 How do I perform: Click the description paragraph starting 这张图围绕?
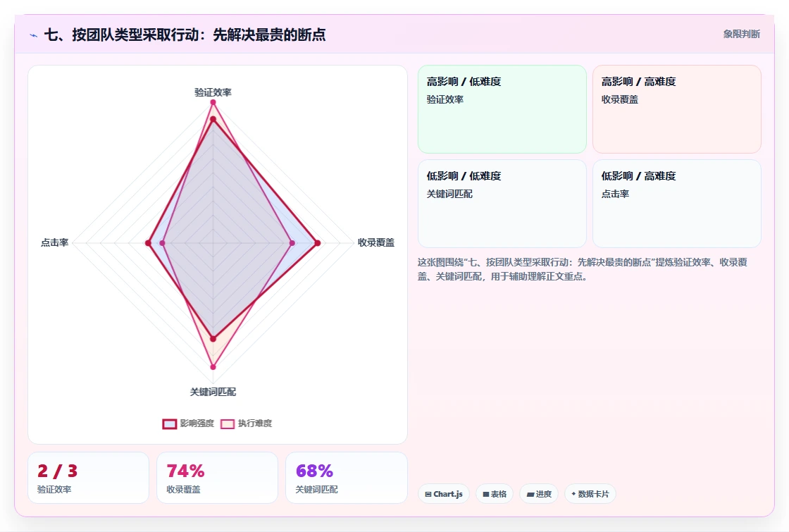pos(582,269)
